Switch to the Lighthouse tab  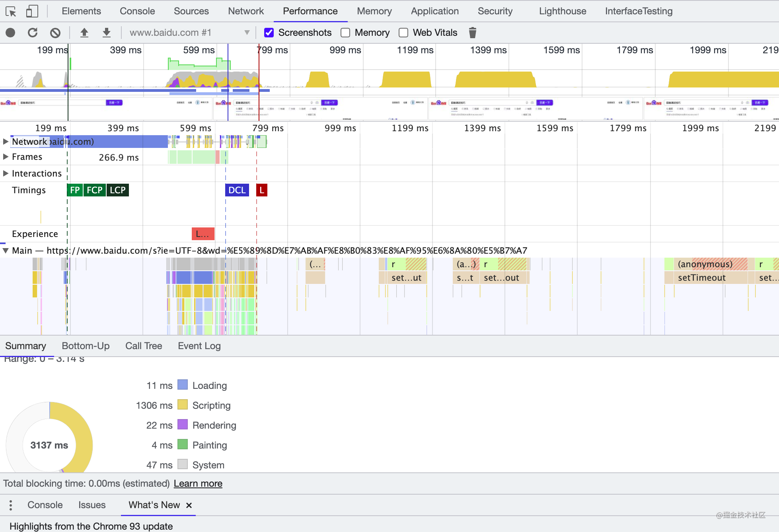pos(562,11)
